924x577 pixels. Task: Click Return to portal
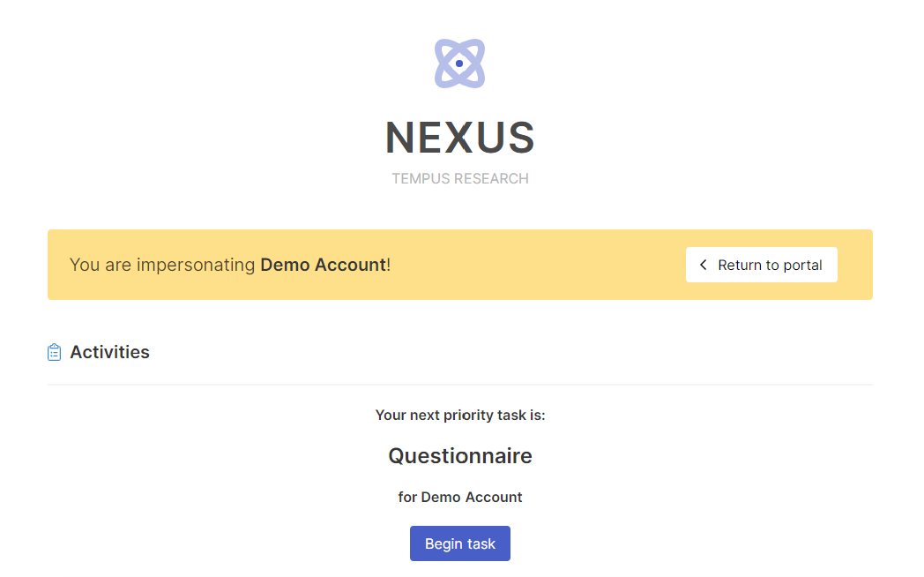point(761,264)
